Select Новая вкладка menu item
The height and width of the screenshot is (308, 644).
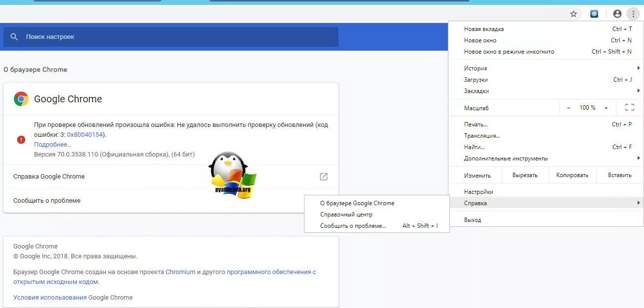tap(546, 29)
